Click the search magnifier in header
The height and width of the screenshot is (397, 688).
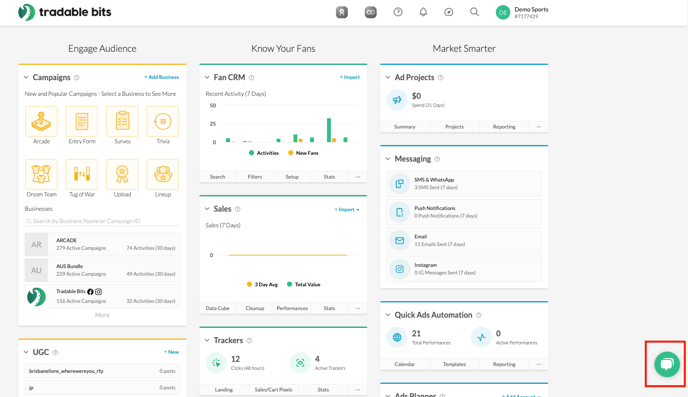(474, 12)
